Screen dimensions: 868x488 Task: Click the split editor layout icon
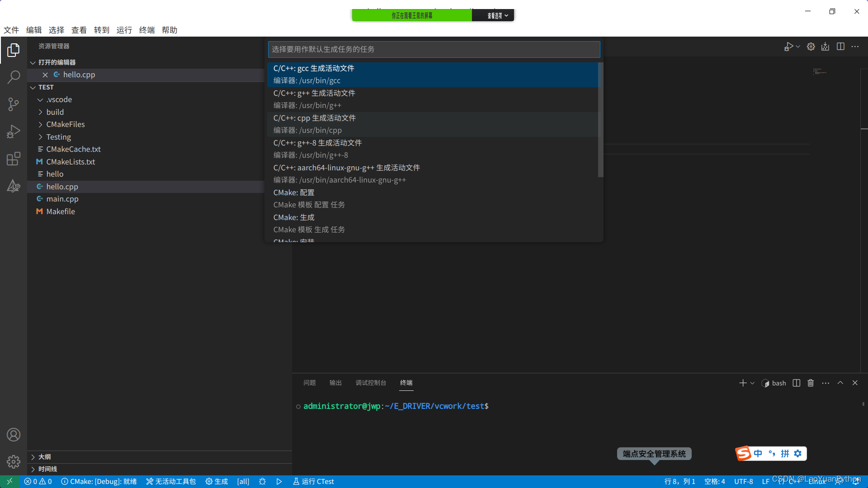840,47
